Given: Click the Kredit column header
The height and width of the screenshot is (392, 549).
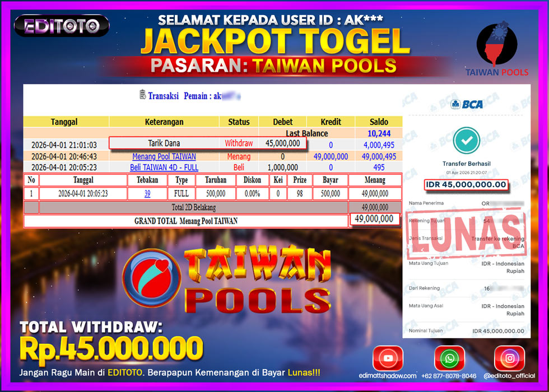Looking at the screenshot, I should click(331, 122).
